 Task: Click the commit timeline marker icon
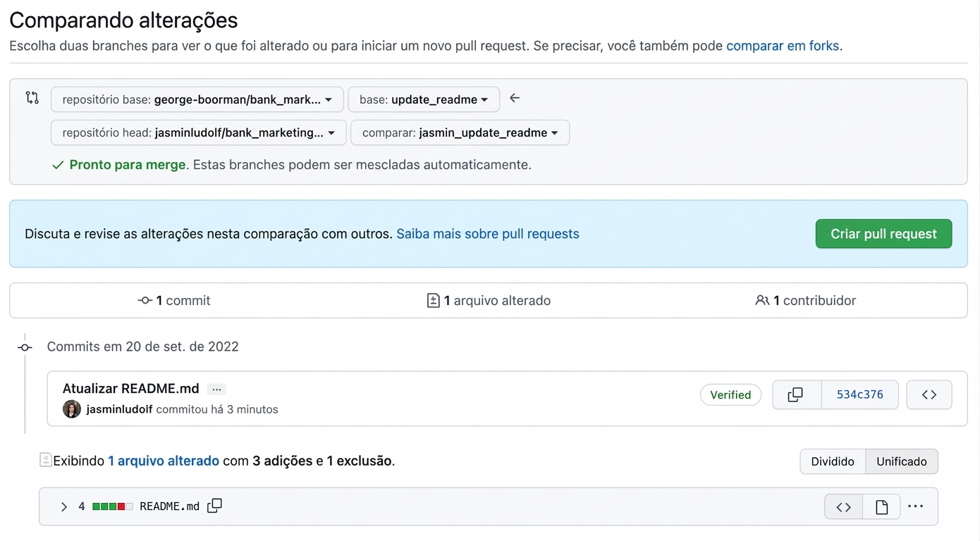(25, 347)
